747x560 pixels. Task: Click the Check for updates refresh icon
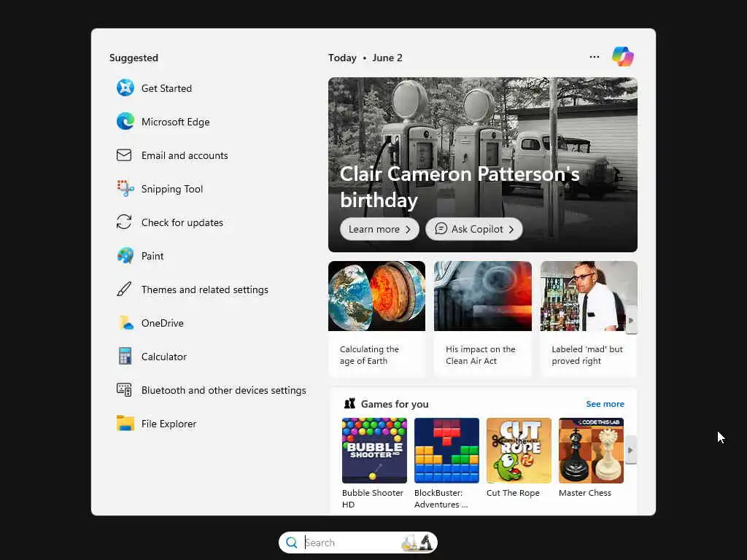click(x=124, y=222)
